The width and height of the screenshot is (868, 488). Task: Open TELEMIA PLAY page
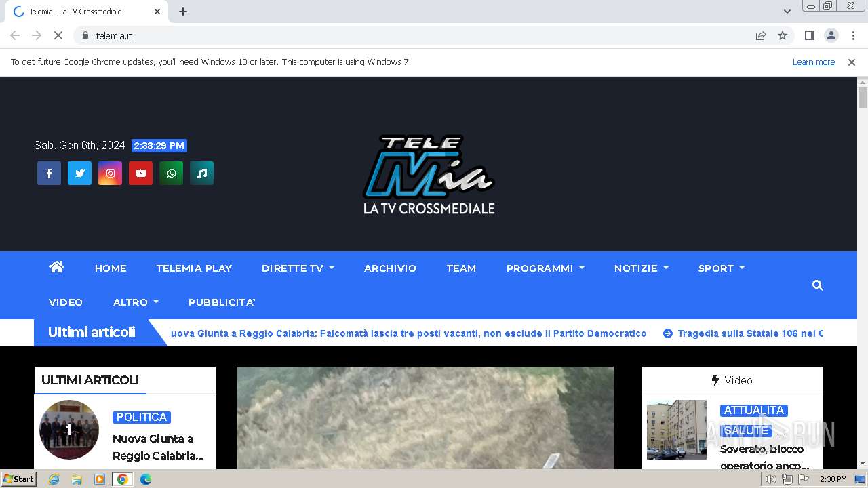(194, 268)
